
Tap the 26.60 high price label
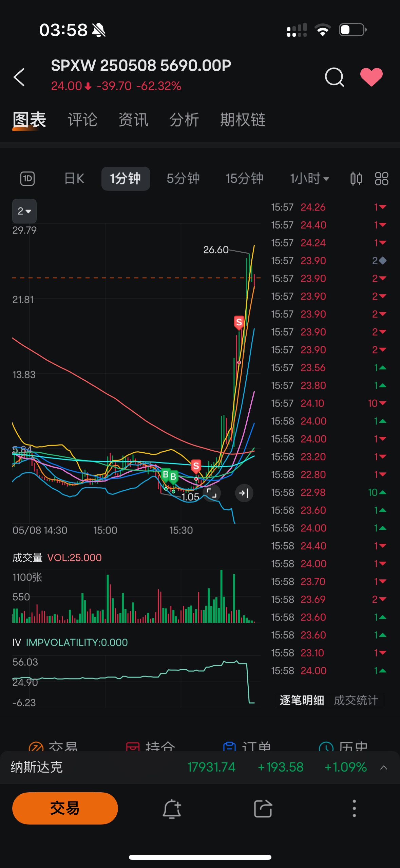click(x=216, y=250)
